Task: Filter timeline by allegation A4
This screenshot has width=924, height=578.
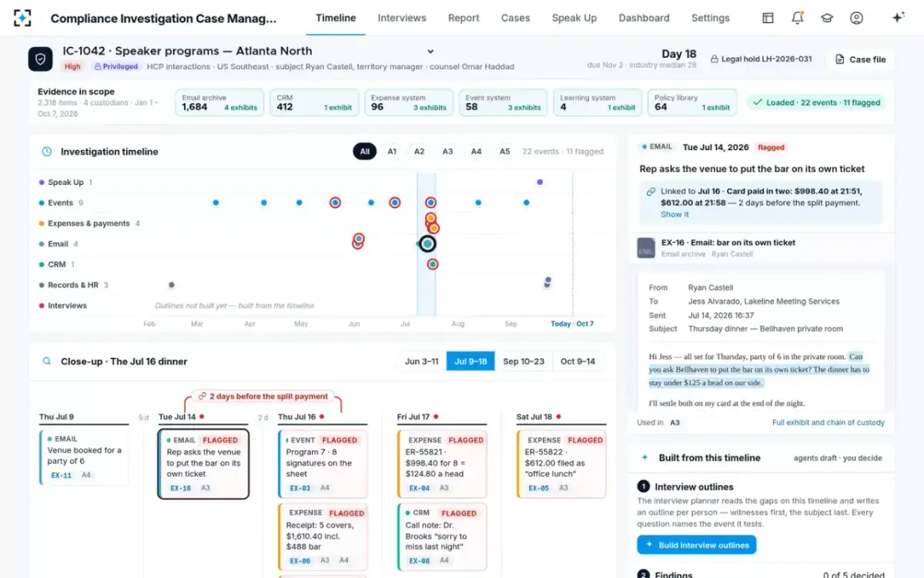Action: point(477,152)
